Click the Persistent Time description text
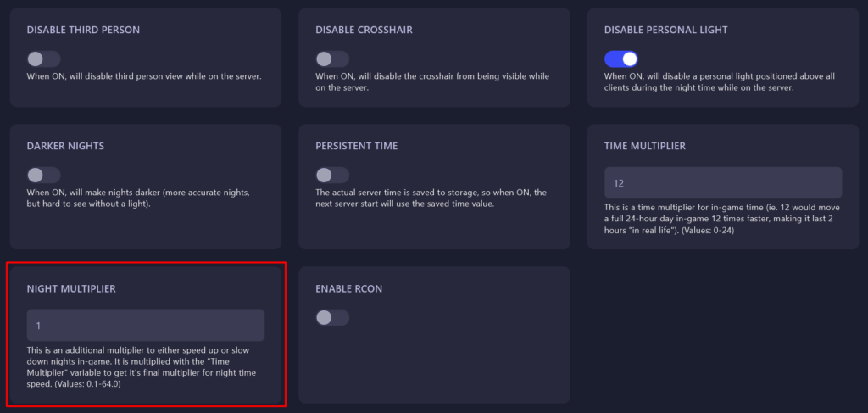Screen dimensions: 868x413 (x=431, y=198)
